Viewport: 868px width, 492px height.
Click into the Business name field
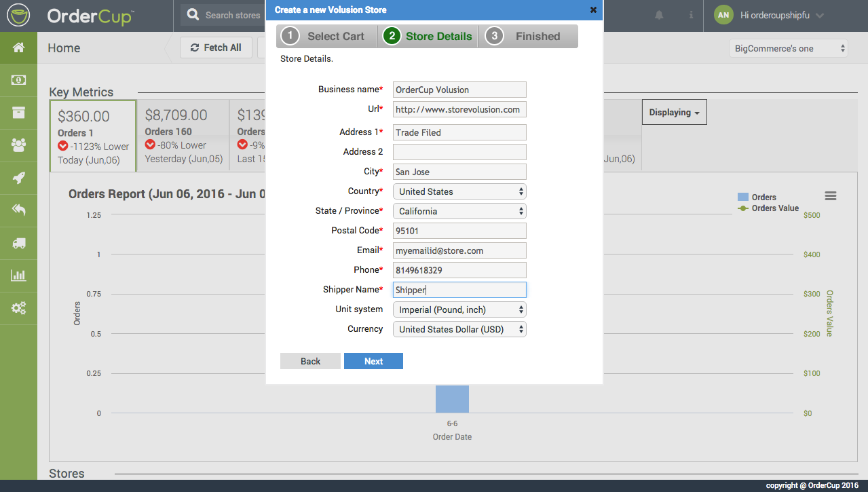click(x=459, y=90)
